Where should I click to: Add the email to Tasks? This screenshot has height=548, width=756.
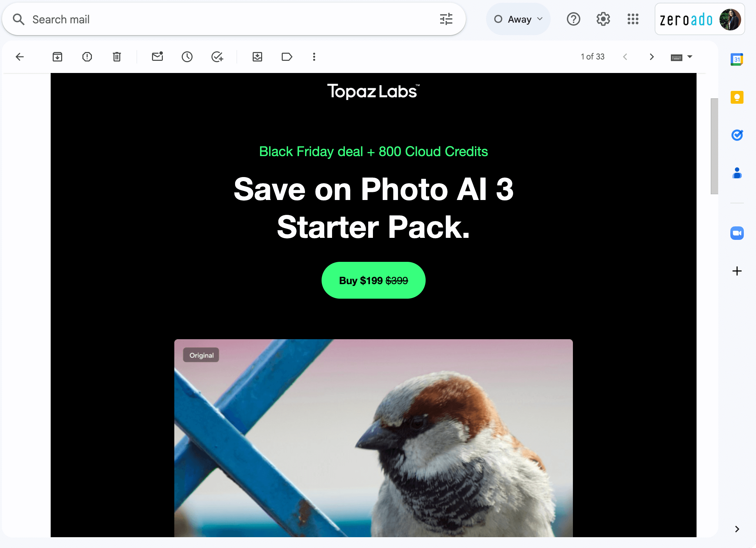pyautogui.click(x=217, y=57)
